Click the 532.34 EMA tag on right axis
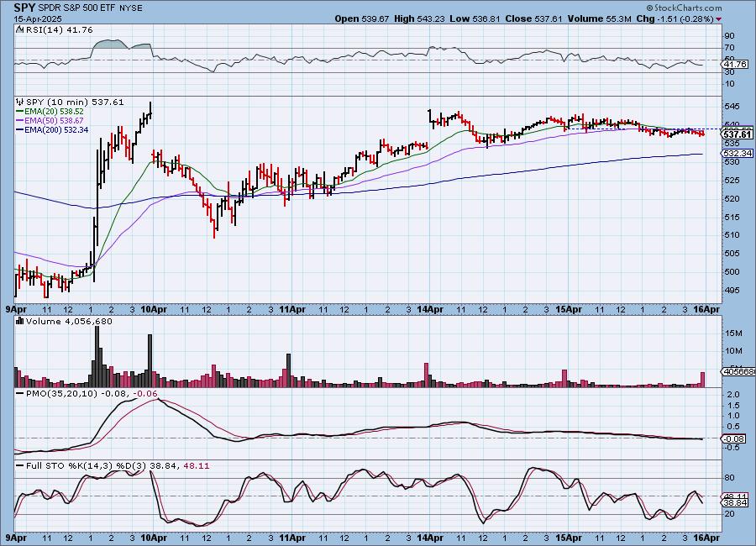This screenshot has height=546, width=756. pyautogui.click(x=738, y=153)
